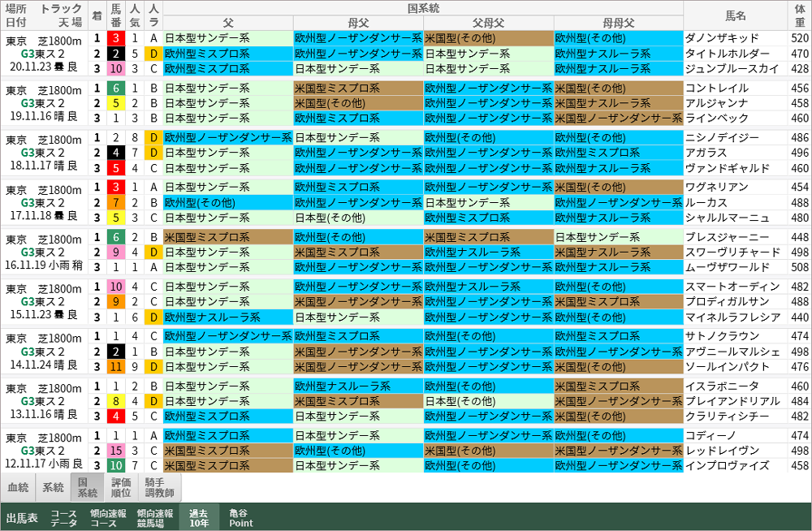Viewport: 812px width, 531px height.
Task: Click horse name ルーカス
Action: click(x=706, y=202)
